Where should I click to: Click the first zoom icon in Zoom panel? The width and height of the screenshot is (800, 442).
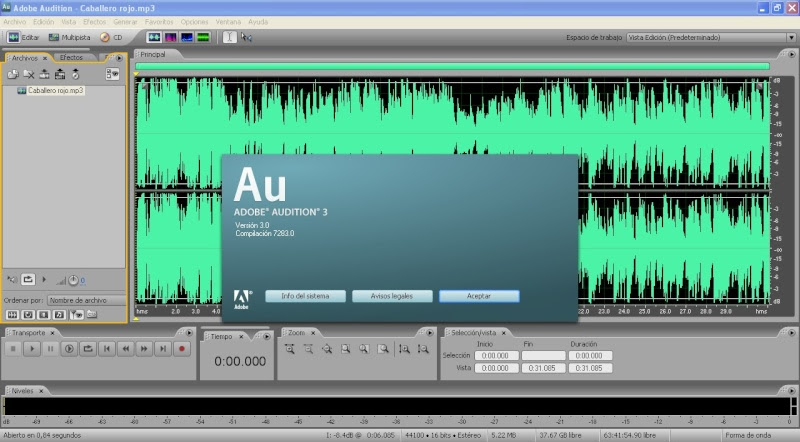(x=290, y=348)
